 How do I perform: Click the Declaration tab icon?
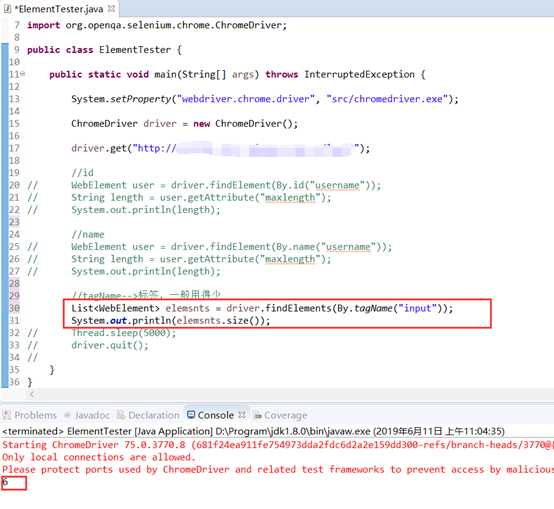pyautogui.click(x=121, y=415)
